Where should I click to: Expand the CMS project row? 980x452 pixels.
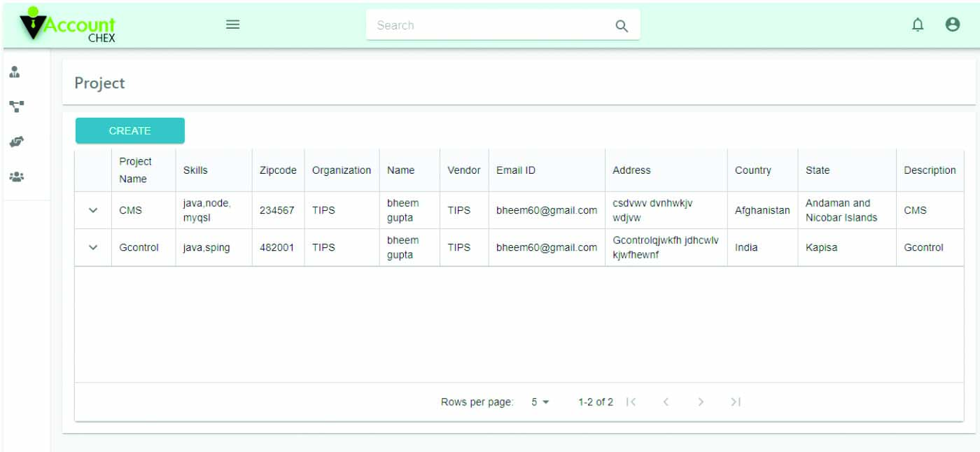point(93,210)
